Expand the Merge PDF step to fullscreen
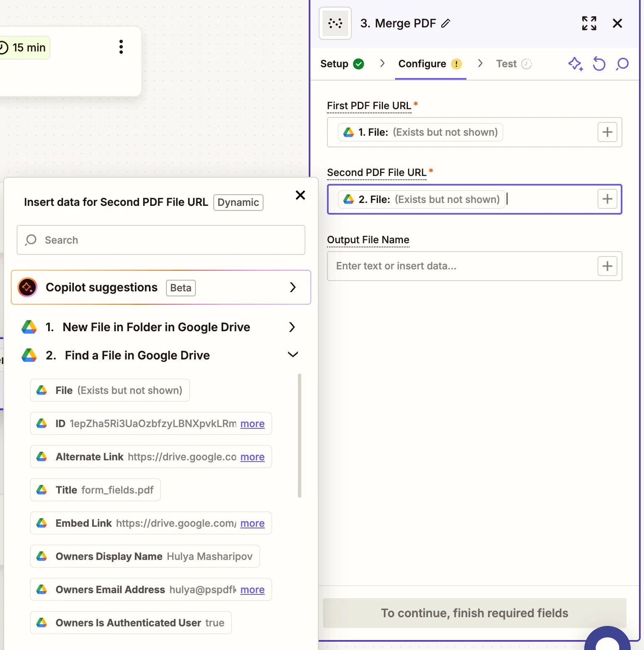 point(589,23)
